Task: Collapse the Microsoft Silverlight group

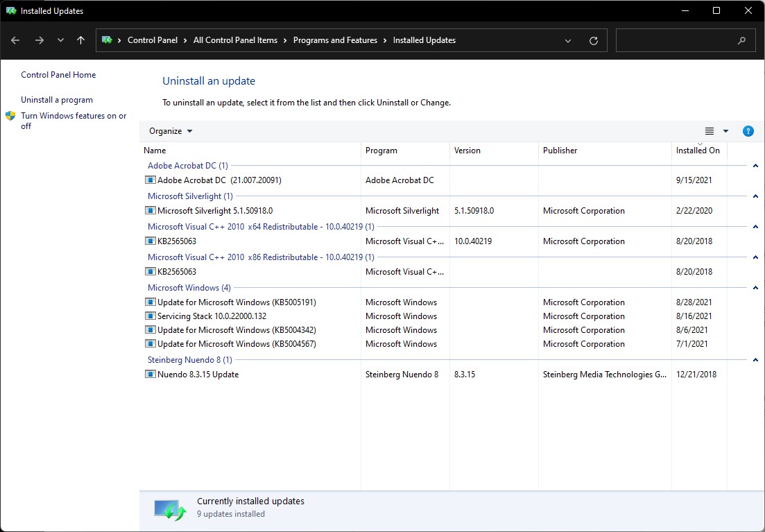Action: 755,196
